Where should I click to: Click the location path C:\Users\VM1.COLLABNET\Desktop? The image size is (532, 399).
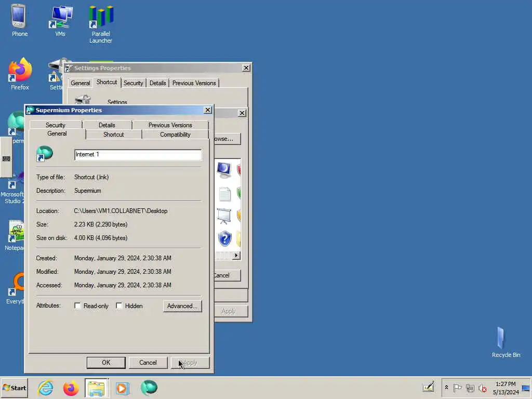click(x=121, y=211)
